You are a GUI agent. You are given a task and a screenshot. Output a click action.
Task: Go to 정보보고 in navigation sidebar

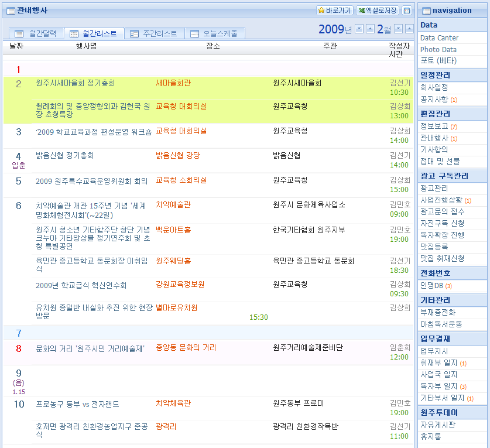coord(434,126)
